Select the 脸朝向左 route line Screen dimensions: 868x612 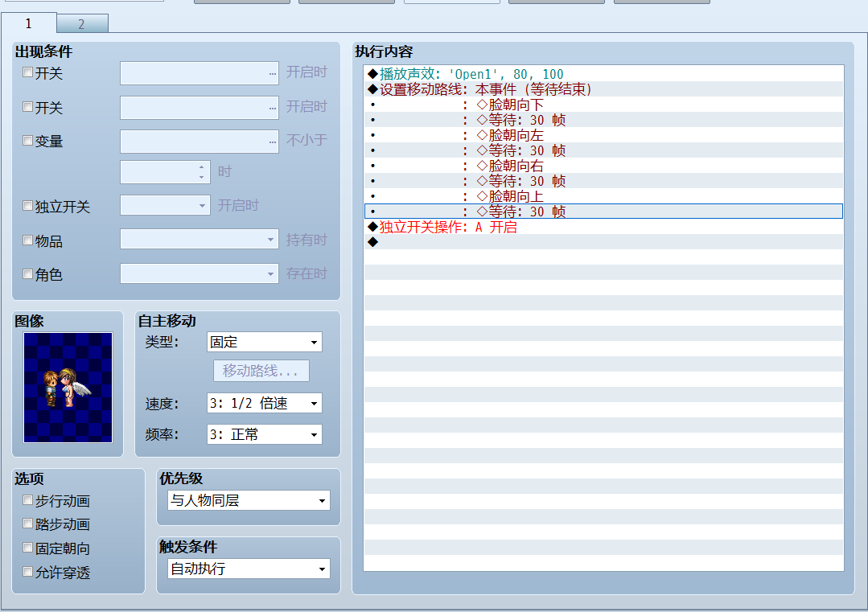[603, 135]
